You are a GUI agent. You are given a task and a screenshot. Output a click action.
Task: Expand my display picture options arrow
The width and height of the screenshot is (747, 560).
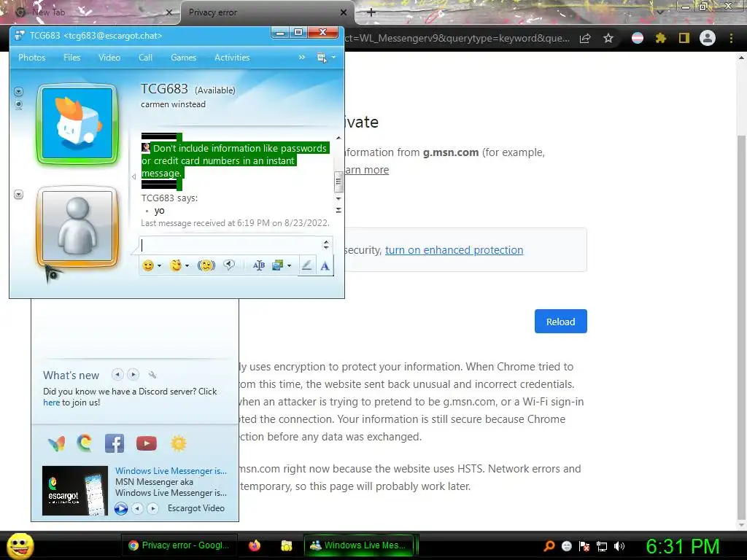[18, 194]
